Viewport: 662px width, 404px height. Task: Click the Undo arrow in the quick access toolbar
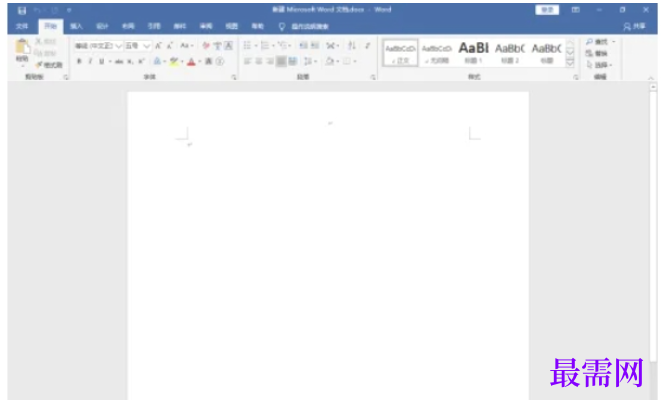click(37, 10)
